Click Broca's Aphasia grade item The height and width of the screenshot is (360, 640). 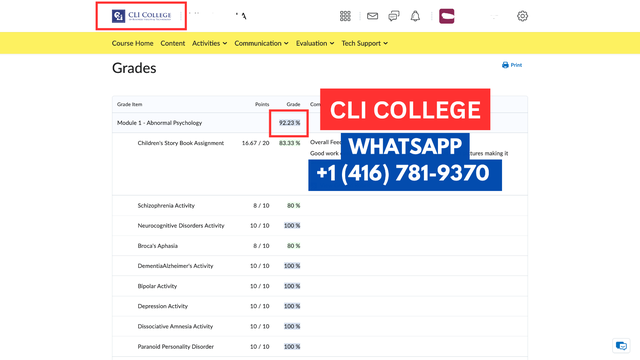158,246
